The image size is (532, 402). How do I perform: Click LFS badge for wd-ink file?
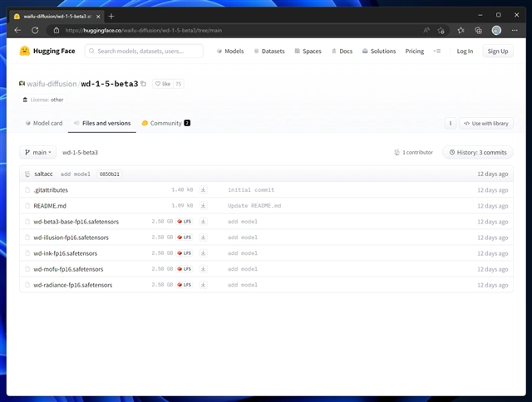click(185, 252)
